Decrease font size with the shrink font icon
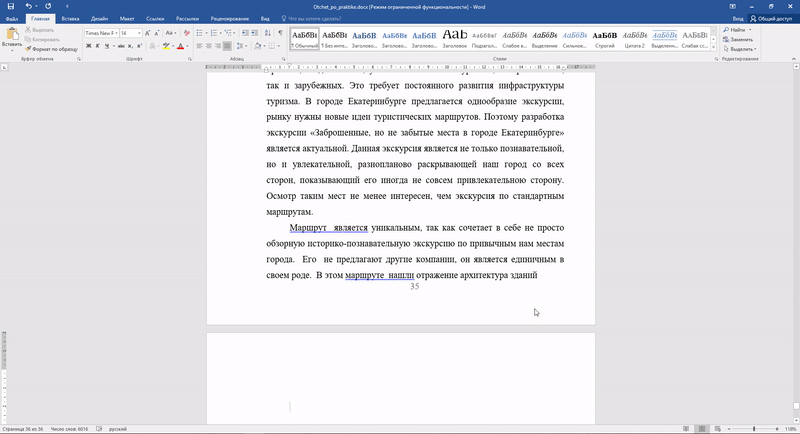This screenshot has width=800, height=434. [156, 33]
